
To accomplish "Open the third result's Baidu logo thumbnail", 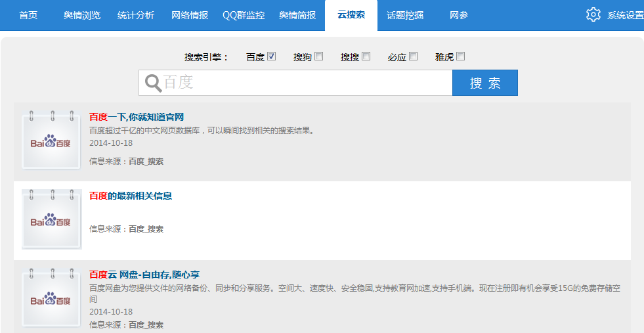I will (x=52, y=298).
